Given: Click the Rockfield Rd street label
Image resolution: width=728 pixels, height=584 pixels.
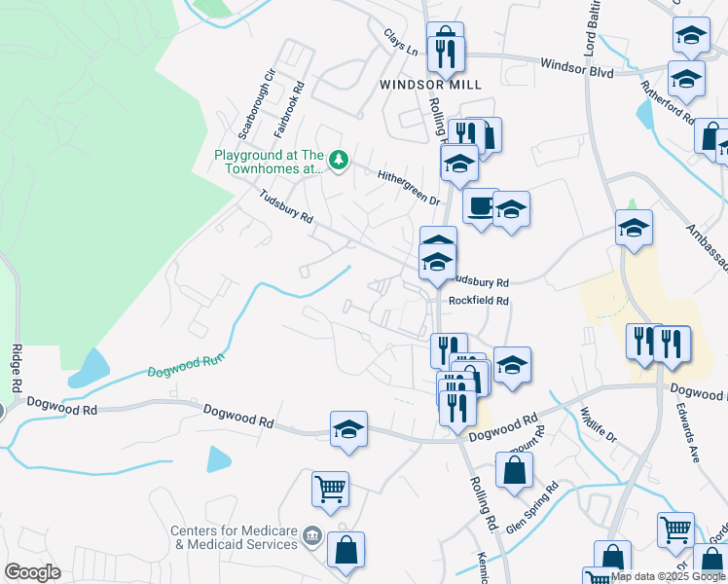Looking at the screenshot, I should (x=479, y=301).
